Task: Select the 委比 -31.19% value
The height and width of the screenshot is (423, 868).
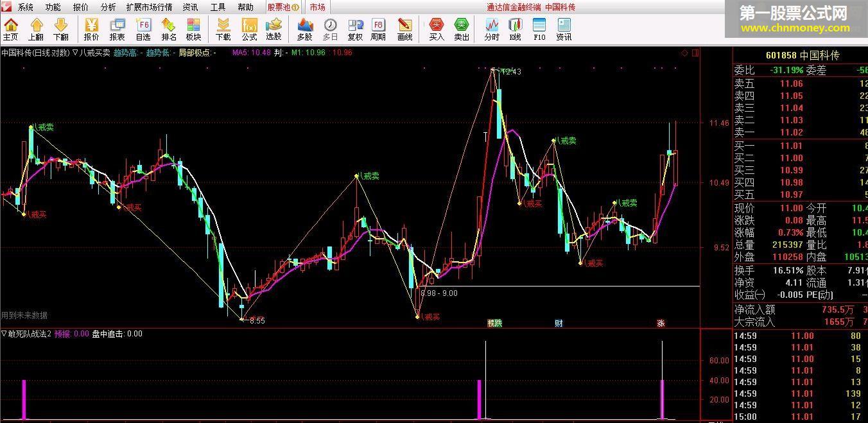Action: pyautogui.click(x=786, y=71)
